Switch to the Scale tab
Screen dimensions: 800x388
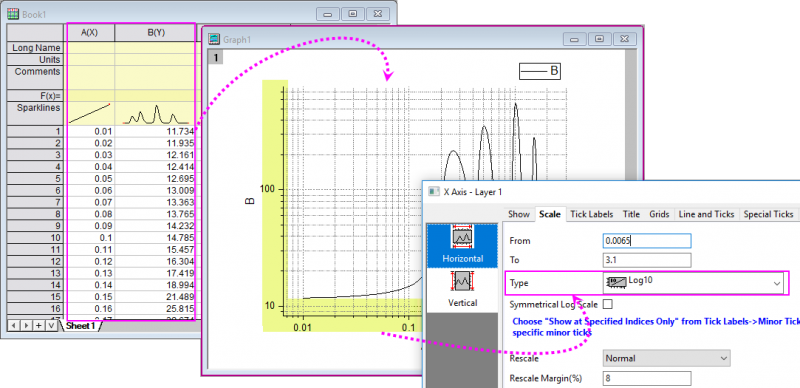tap(550, 214)
